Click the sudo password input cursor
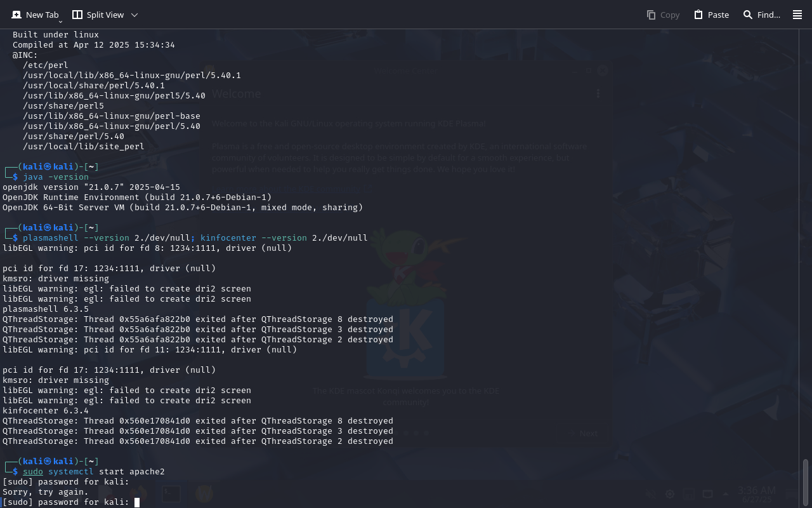The image size is (812, 508). [x=137, y=502]
